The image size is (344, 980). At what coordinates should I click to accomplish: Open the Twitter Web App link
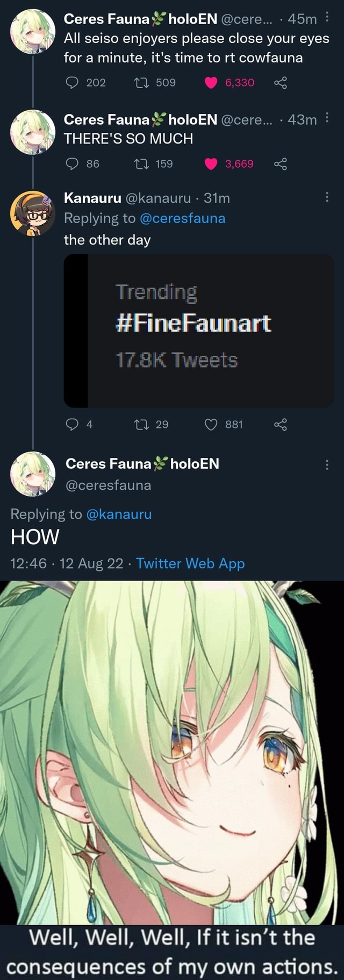coord(190,563)
